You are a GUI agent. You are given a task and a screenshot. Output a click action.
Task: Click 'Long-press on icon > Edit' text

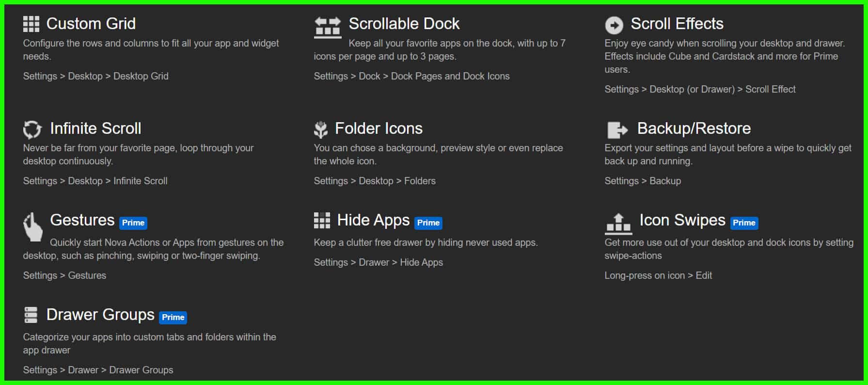[x=658, y=275]
